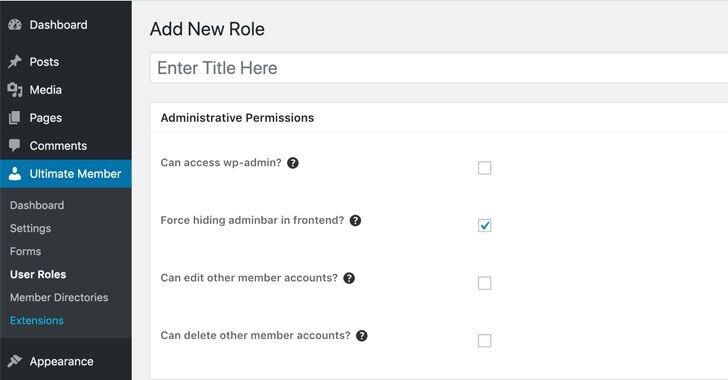Tick Can edit other member accounts checkbox
Screen dimensions: 728x380
click(484, 283)
